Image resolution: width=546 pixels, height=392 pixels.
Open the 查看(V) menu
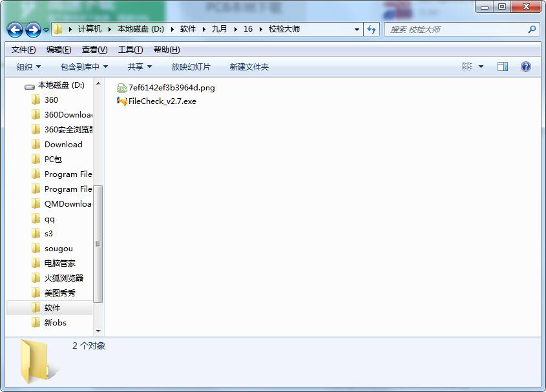[94, 50]
